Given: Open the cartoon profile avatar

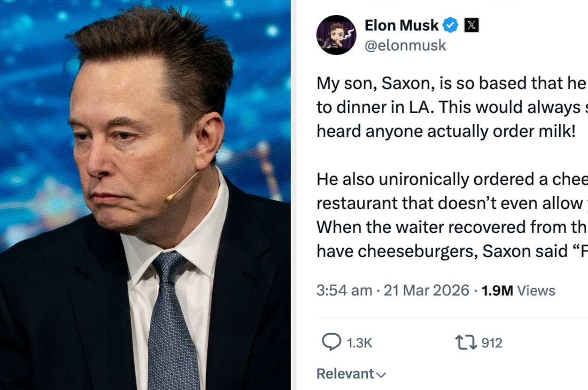Looking at the screenshot, I should (x=336, y=35).
